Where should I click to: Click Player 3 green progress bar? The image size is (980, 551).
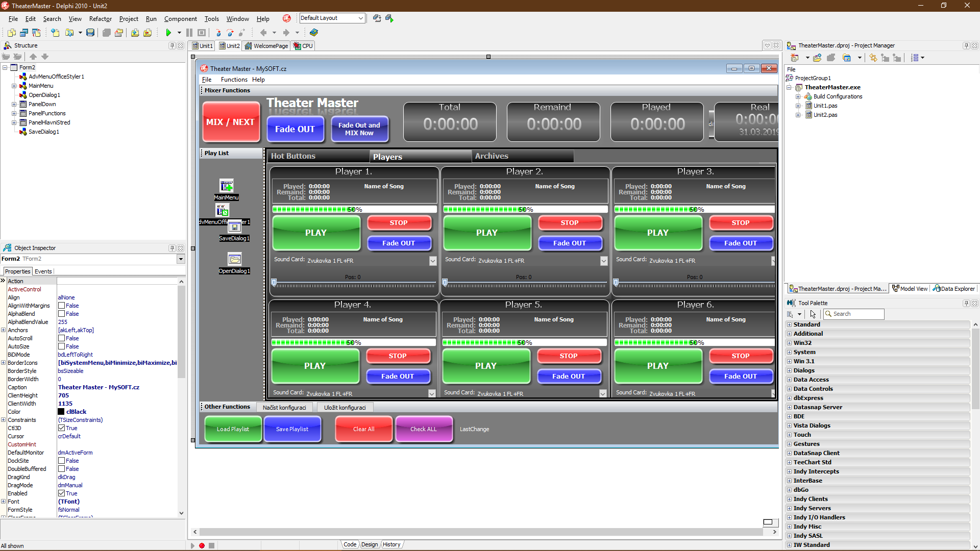695,210
